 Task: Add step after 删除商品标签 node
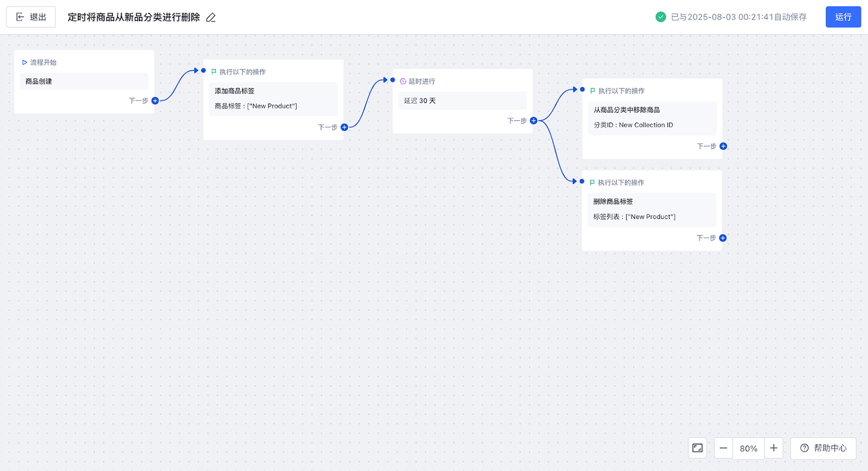coord(723,238)
